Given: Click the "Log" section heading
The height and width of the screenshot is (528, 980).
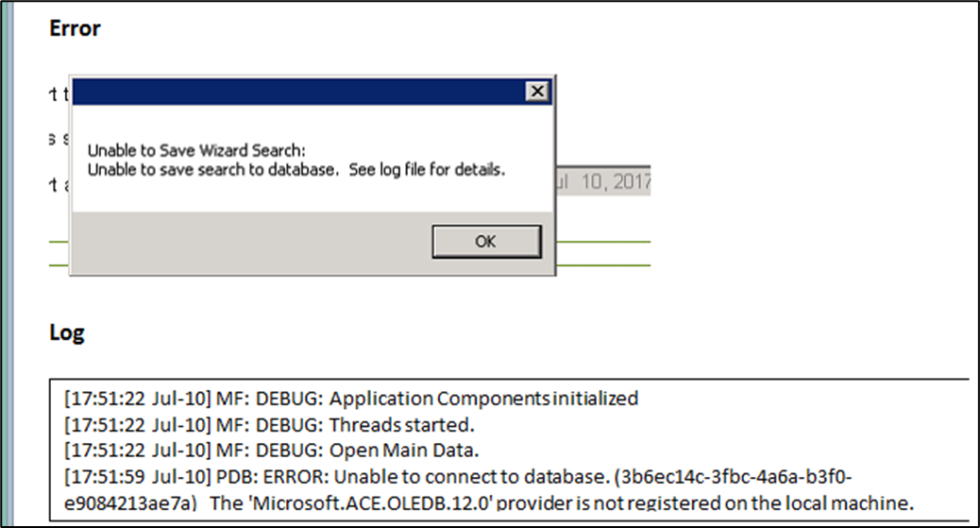Looking at the screenshot, I should (x=66, y=332).
